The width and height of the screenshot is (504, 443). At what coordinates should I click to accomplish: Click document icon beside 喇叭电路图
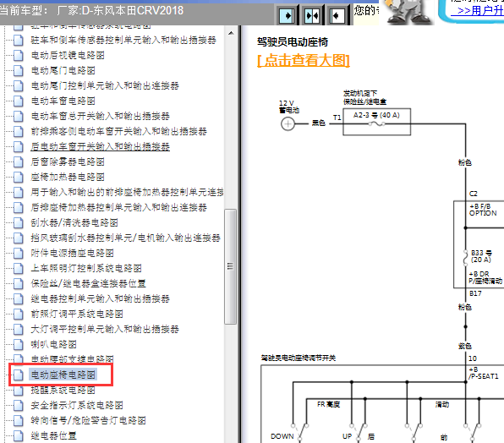19,344
